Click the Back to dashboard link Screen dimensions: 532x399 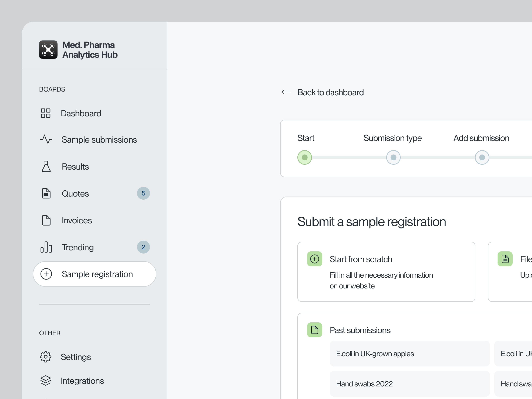(x=331, y=92)
